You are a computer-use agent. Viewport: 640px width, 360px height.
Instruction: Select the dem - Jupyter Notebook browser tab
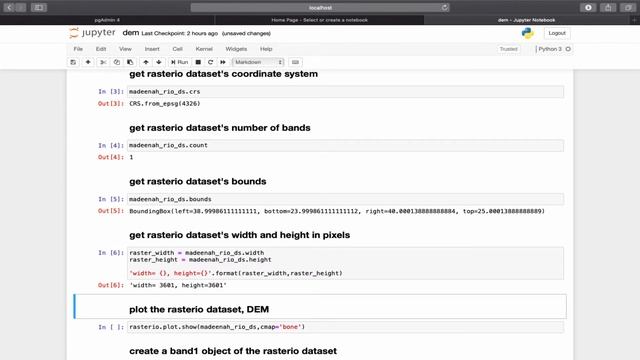pos(527,20)
